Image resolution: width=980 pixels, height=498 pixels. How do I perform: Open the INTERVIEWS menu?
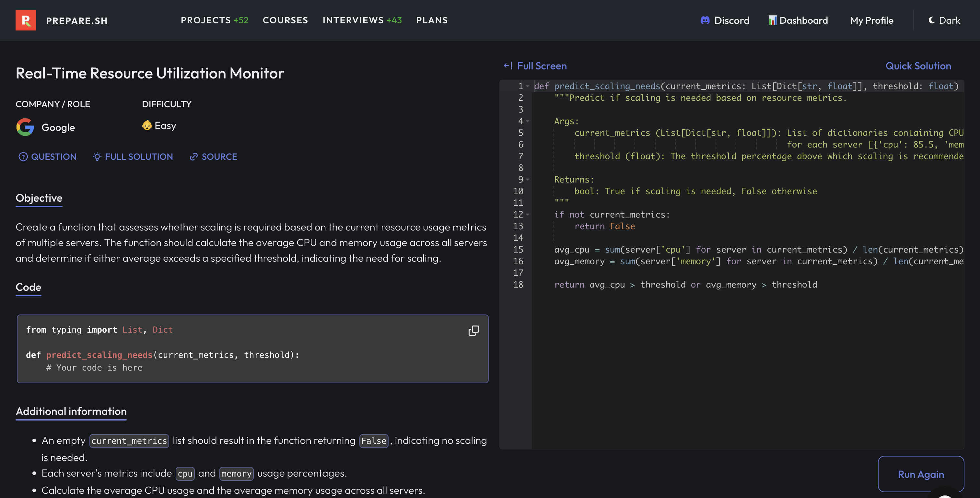click(353, 20)
